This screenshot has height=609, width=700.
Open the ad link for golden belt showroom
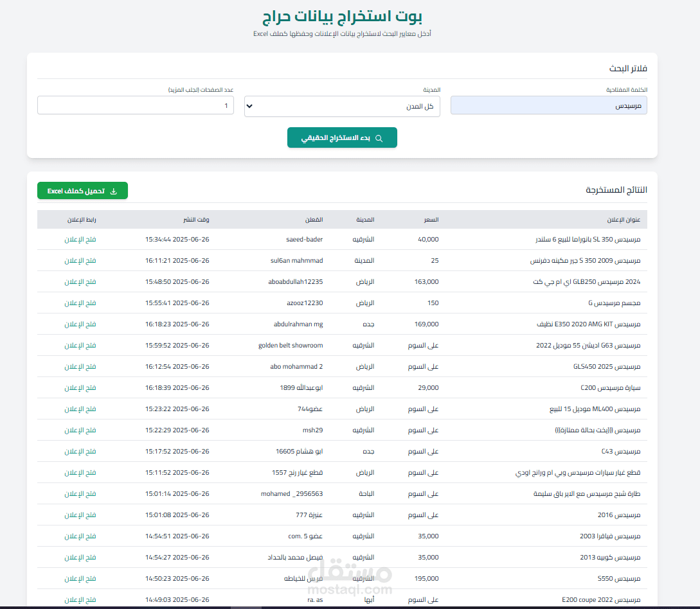(80, 346)
